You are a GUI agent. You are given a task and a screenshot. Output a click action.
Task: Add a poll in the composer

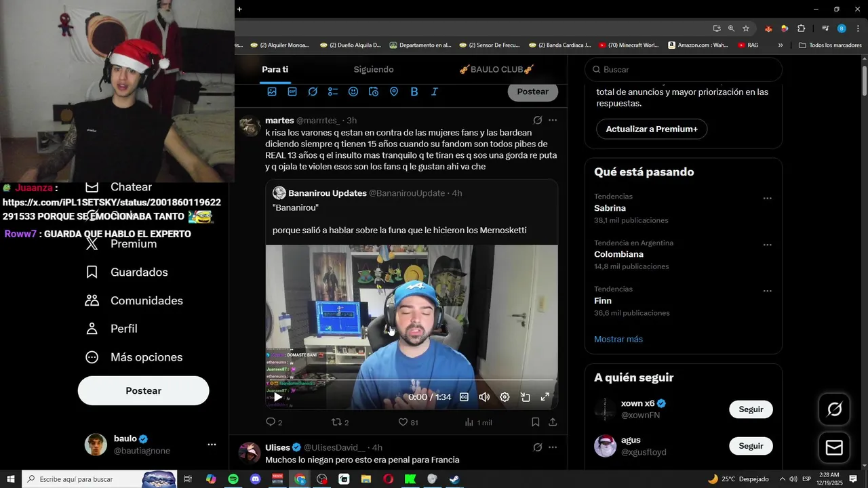coord(333,91)
